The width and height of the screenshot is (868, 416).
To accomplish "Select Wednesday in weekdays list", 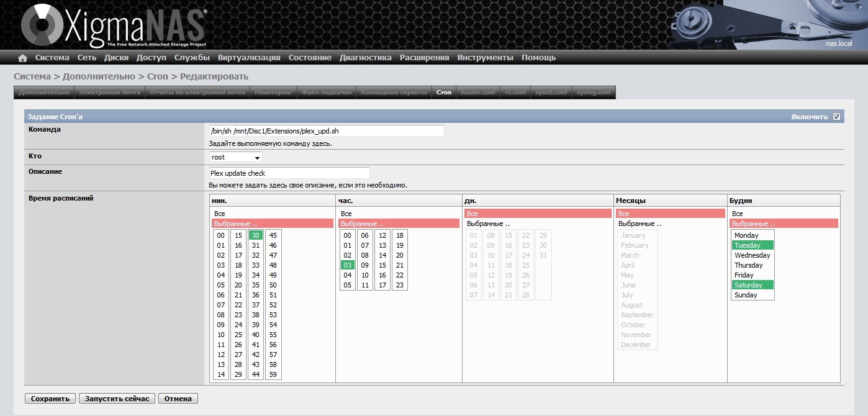I will coord(753,255).
